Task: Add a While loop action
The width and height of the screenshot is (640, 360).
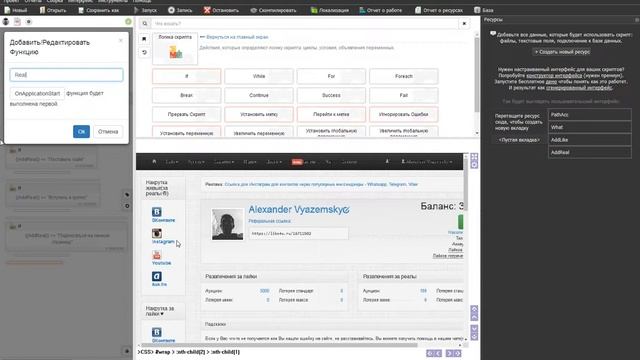Action: (259, 76)
